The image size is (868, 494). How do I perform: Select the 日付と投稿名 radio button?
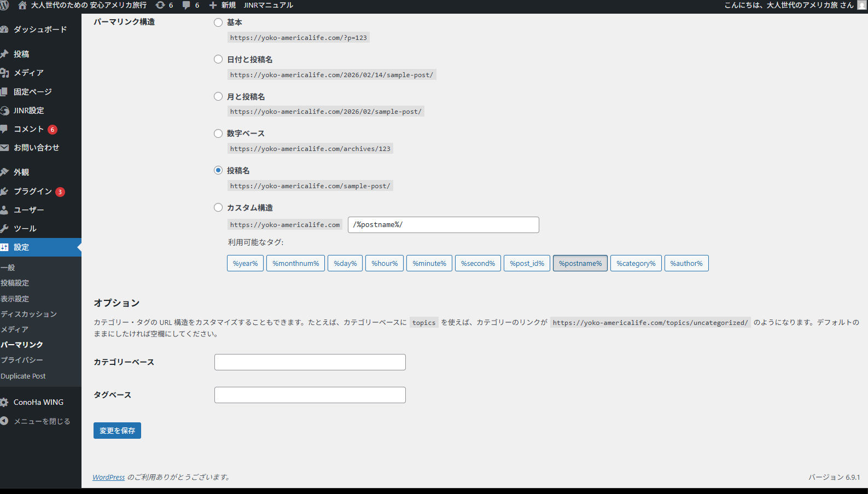(218, 59)
